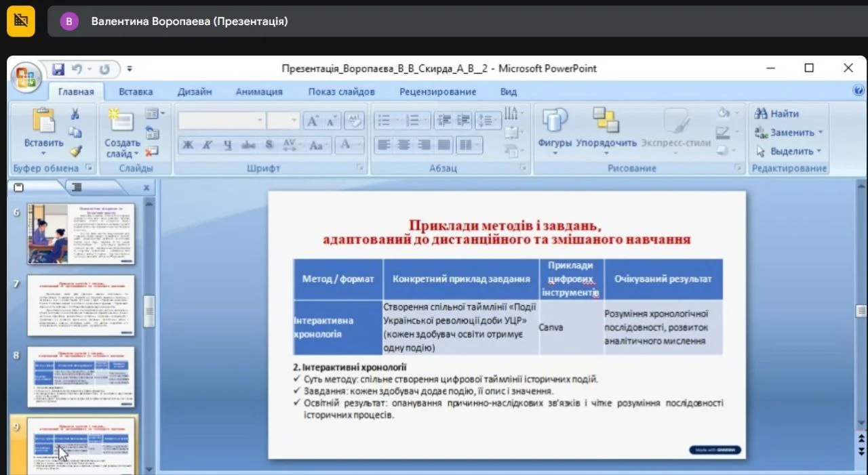Toggle bold Ж formatting
Screen dimensions: 868x475
click(x=188, y=145)
